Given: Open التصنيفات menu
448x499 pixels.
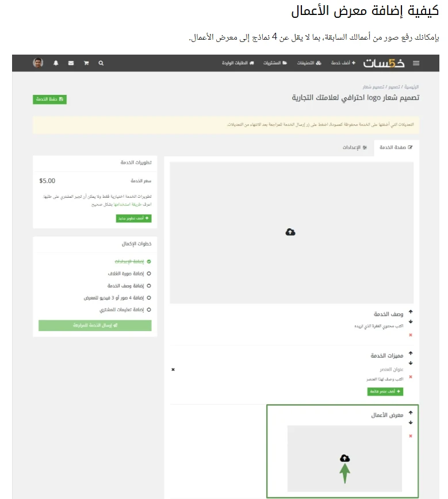Looking at the screenshot, I should tap(309, 63).
